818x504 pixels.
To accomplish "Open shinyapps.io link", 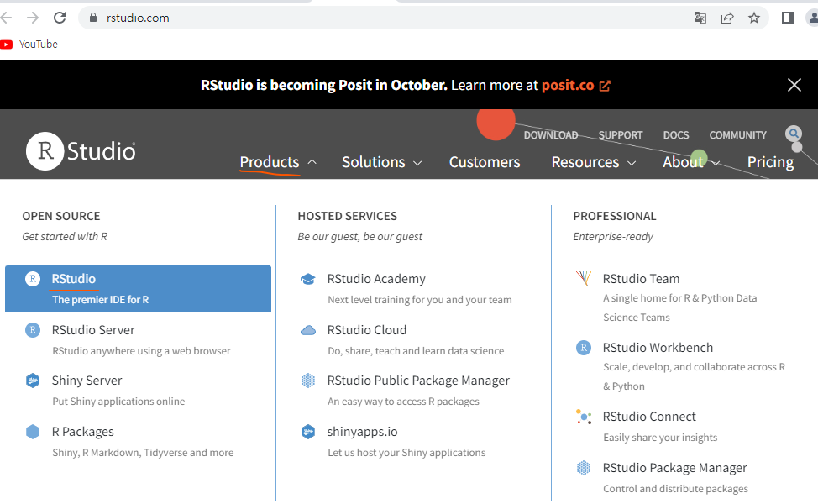I will [362, 432].
